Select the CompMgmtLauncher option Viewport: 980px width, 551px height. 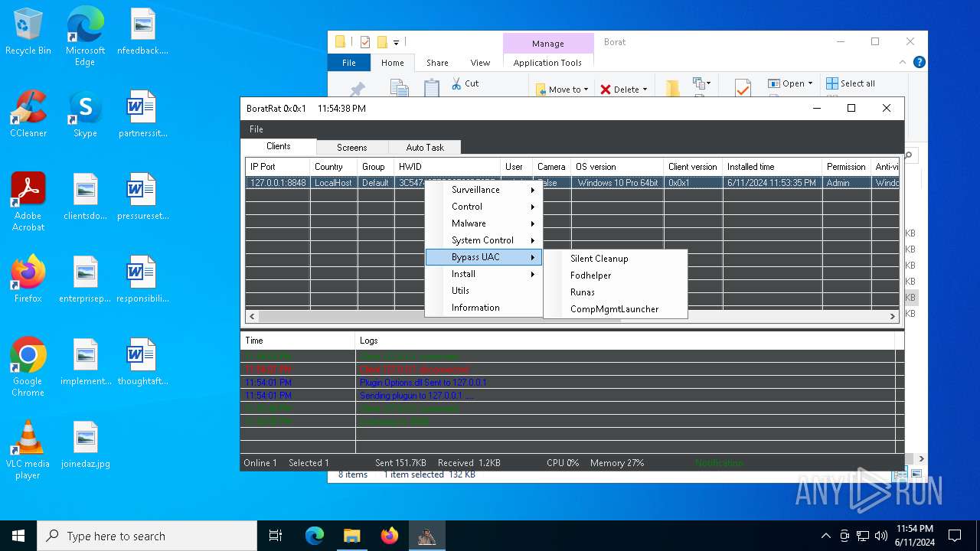(616, 309)
